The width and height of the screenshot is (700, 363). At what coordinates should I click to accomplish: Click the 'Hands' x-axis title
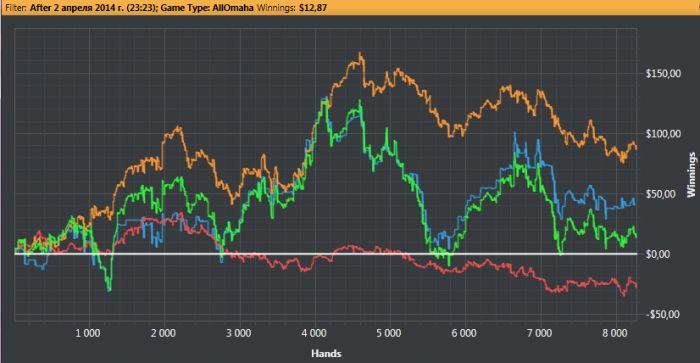tap(326, 354)
